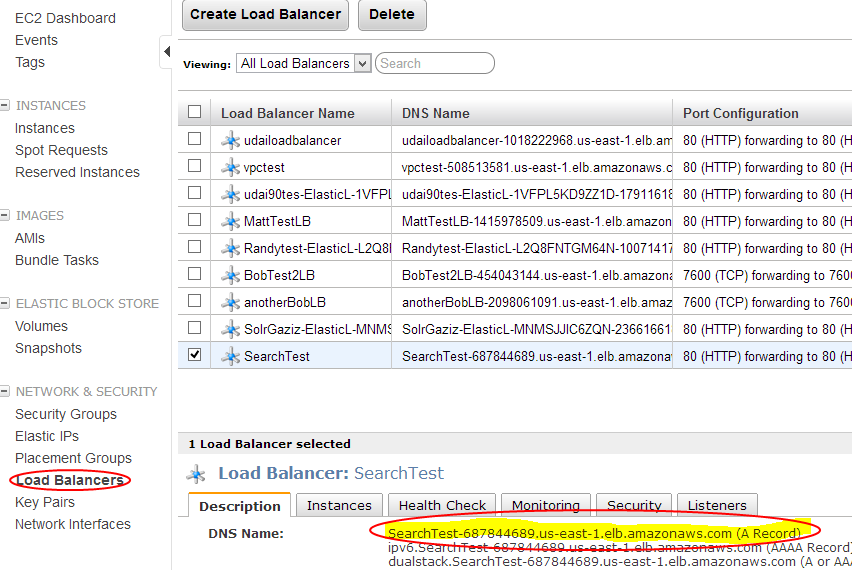Open the Security tab
Viewport: 852px width, 570px height.
point(634,505)
